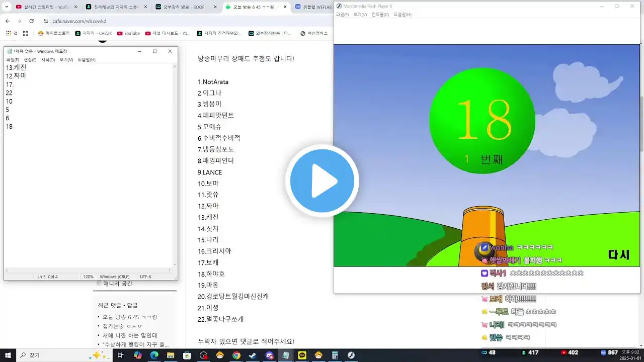The height and width of the screenshot is (362, 644).
Task: Click the Notepad vertical scrollbar down arrow
Action: pyautogui.click(x=175, y=264)
